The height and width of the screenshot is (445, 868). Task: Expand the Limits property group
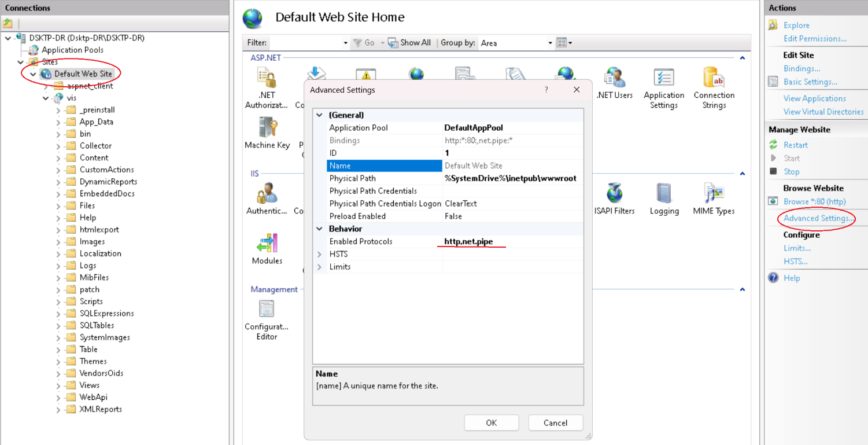pyautogui.click(x=319, y=267)
